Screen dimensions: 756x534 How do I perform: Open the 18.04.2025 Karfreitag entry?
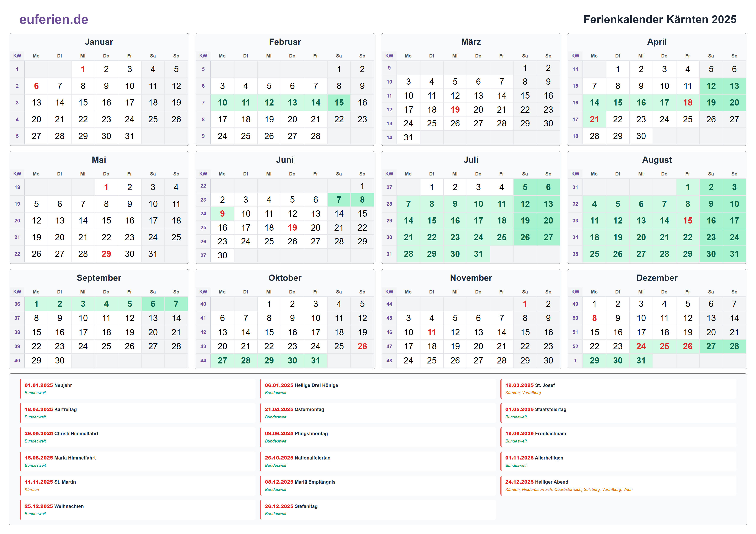pyautogui.click(x=138, y=413)
